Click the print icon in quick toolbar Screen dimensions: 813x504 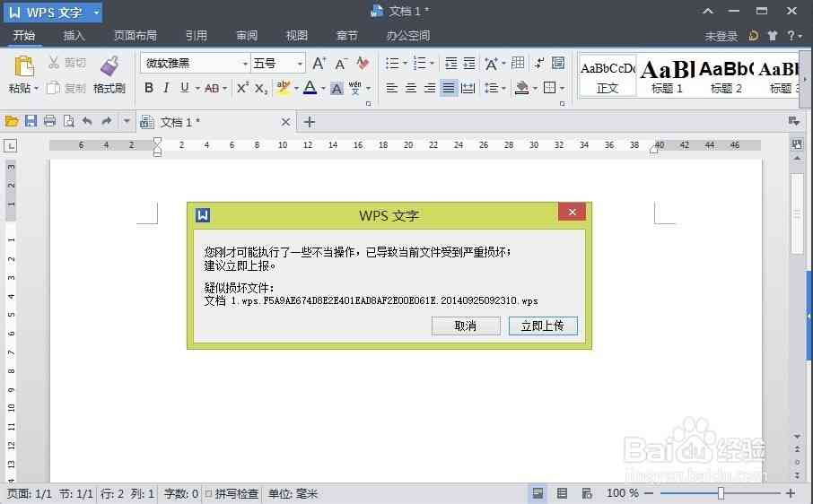click(x=49, y=121)
